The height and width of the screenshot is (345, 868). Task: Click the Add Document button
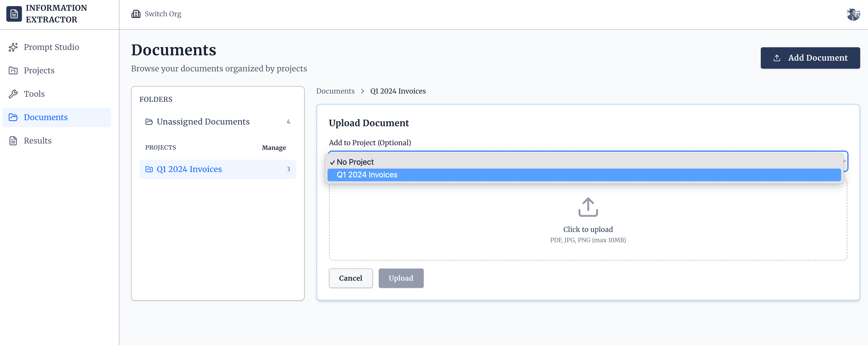click(x=810, y=57)
